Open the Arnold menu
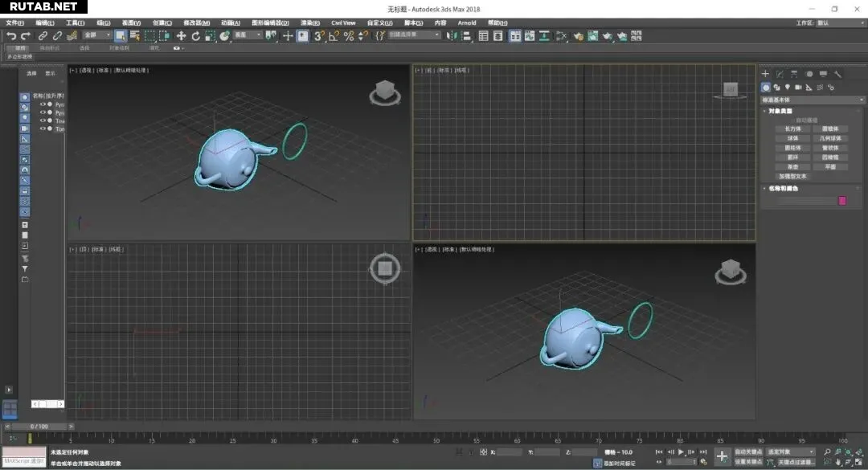The image size is (868, 470). pos(466,22)
